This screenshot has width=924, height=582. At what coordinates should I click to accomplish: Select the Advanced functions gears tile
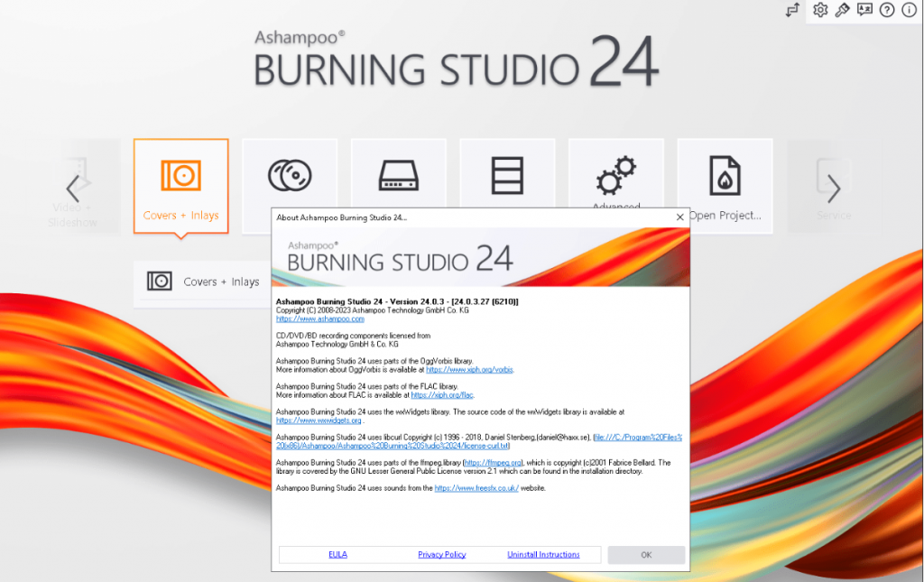point(615,175)
